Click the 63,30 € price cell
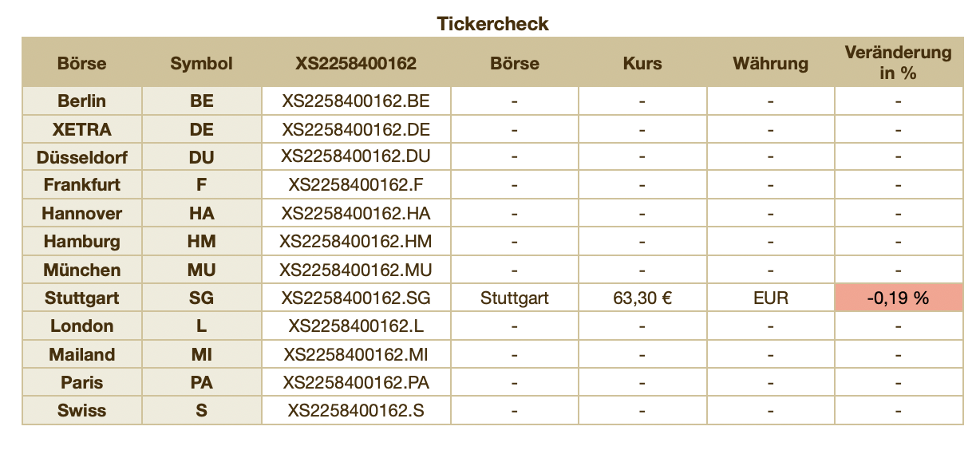 [642, 298]
